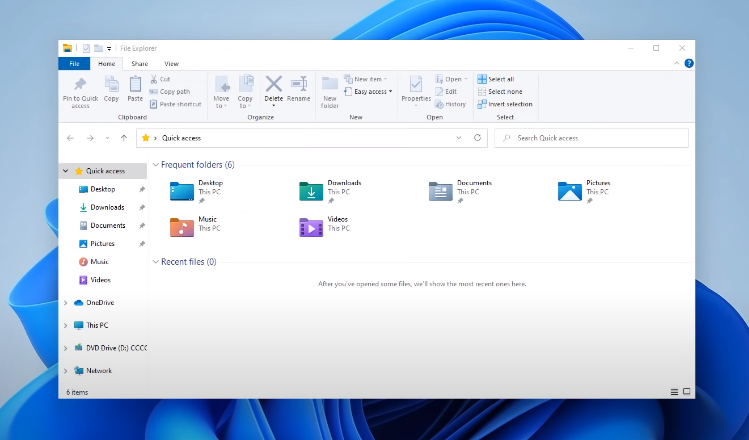Click the Move to icon
The image size is (749, 440).
(222, 85)
